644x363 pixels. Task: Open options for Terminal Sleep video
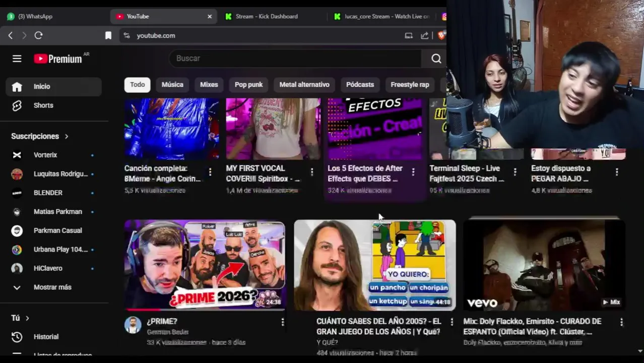pos(515,172)
